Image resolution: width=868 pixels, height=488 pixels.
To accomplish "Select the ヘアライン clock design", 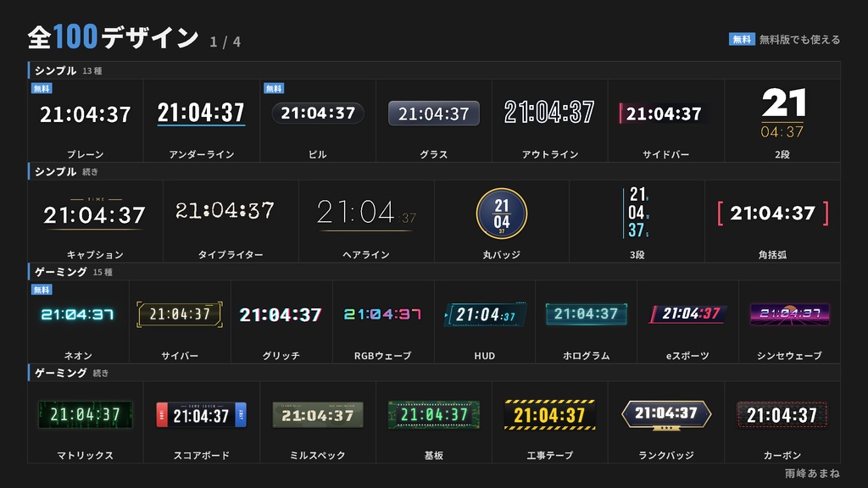I will [x=366, y=221].
